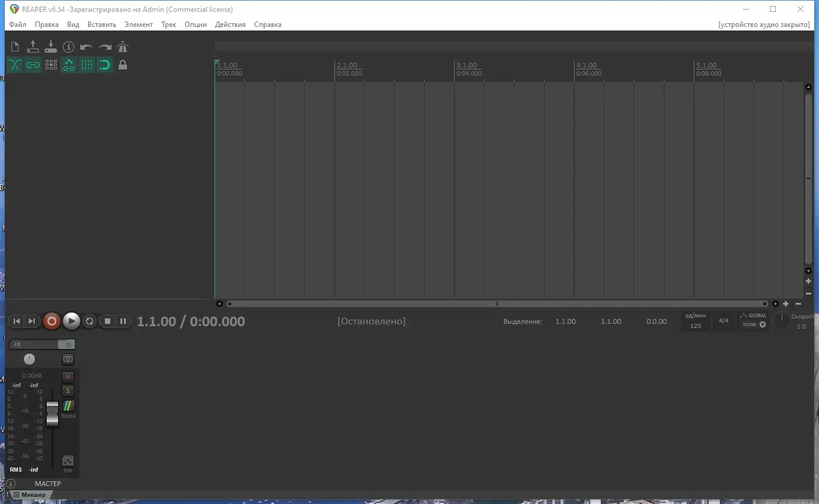Open the Вставить menu
The image size is (819, 504).
pyautogui.click(x=102, y=25)
